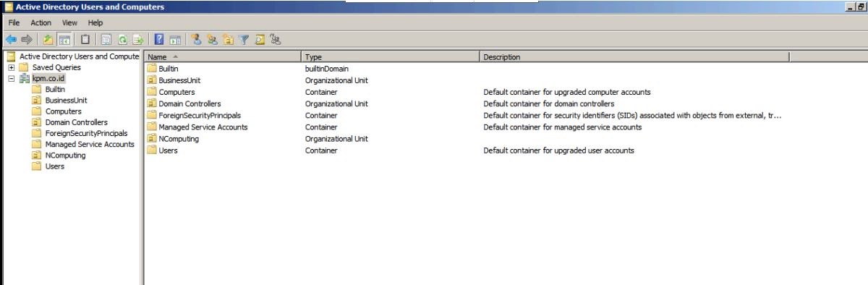Sort by the Description column header
This screenshot has width=868, height=285.
[x=634, y=56]
